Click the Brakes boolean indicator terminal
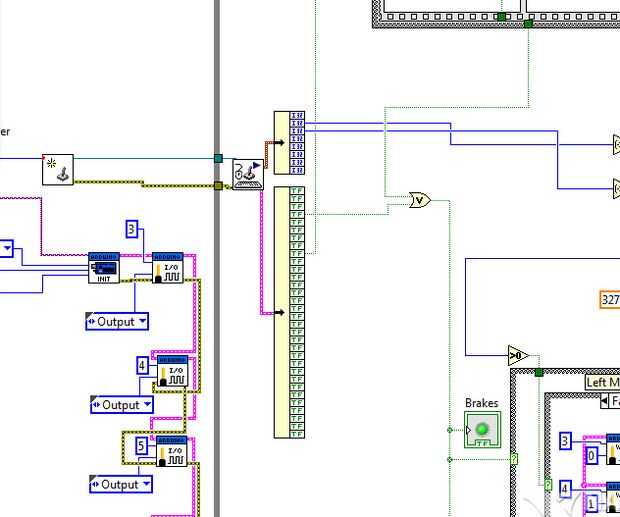Viewport: 620px width, 517px height. click(482, 430)
